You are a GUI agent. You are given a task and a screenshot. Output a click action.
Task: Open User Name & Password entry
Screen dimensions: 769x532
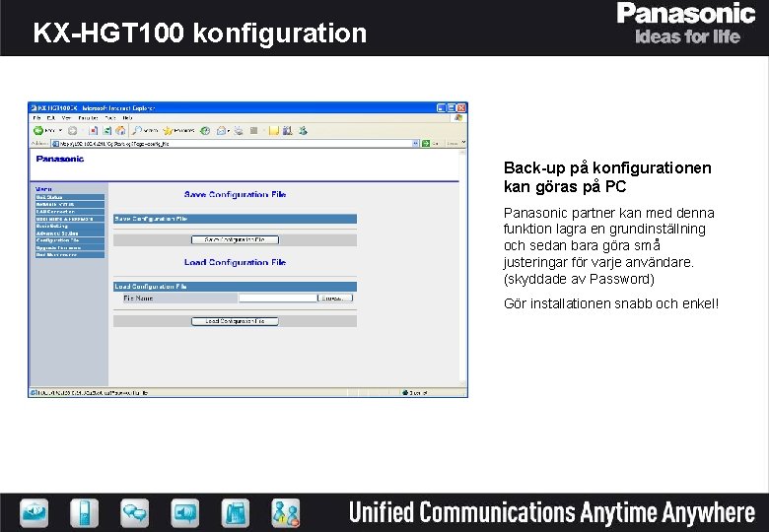pos(70,219)
